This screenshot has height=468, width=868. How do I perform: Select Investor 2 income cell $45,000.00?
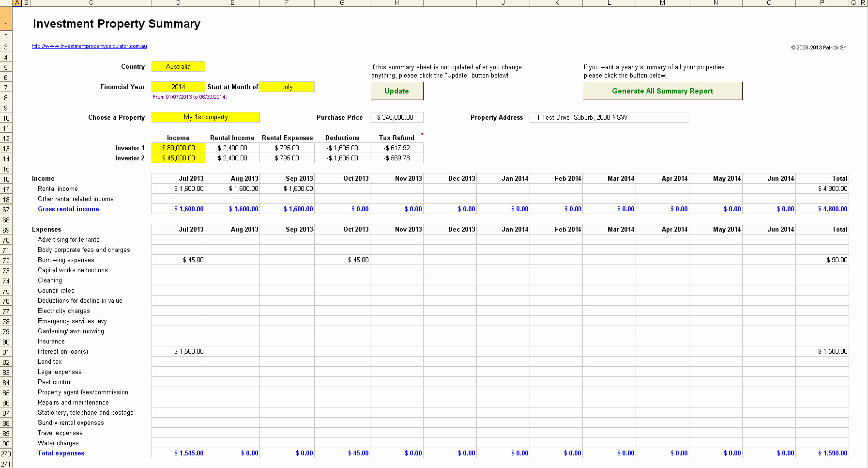tap(178, 158)
